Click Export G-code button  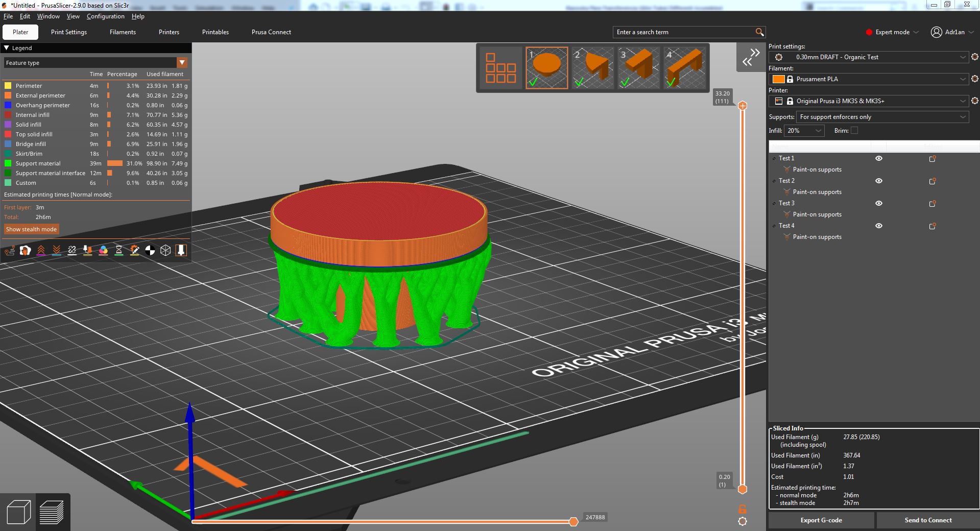821,520
